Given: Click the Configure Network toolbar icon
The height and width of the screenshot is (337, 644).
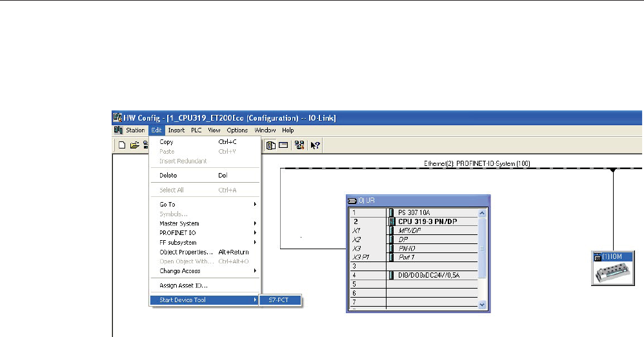Looking at the screenshot, I should point(299,145).
